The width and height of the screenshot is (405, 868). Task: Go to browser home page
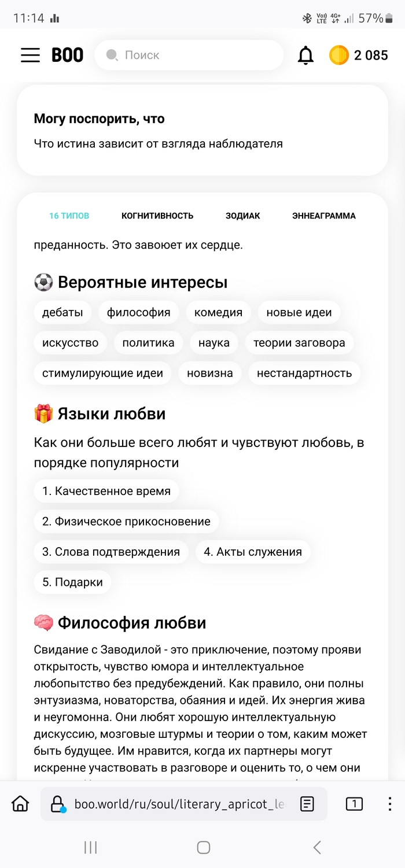20,803
